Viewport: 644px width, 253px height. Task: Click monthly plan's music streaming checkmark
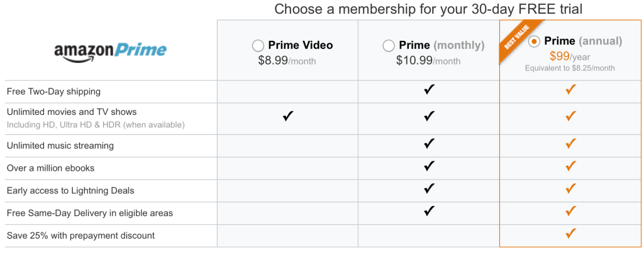click(429, 144)
